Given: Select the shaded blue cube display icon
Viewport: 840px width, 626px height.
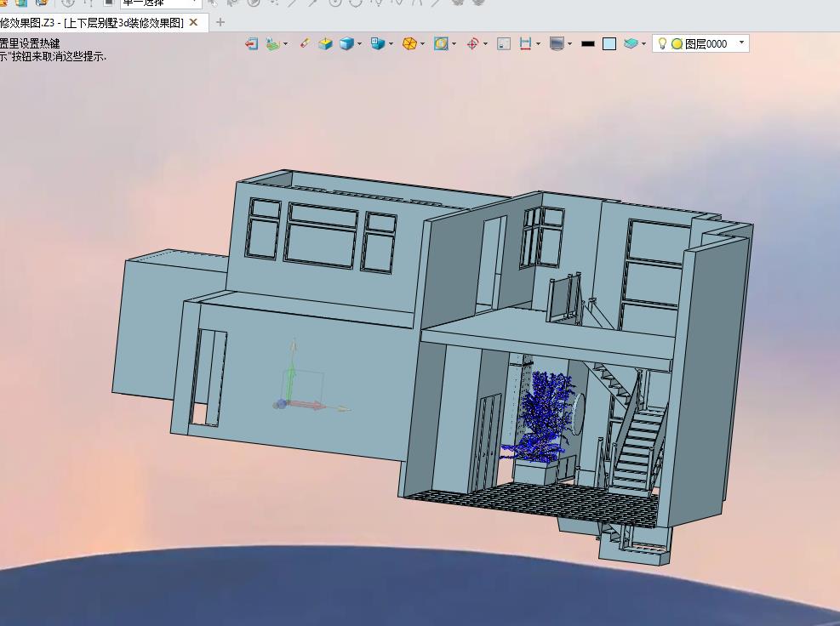Looking at the screenshot, I should pyautogui.click(x=346, y=44).
